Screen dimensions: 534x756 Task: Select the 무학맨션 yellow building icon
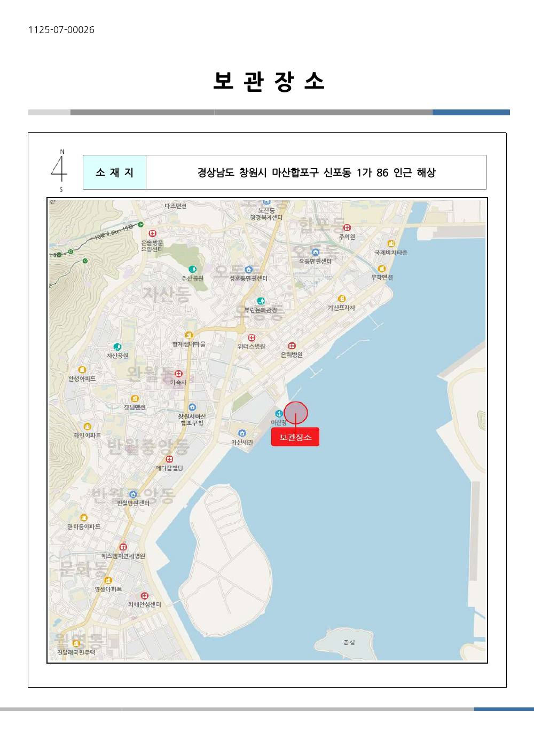click(381, 269)
